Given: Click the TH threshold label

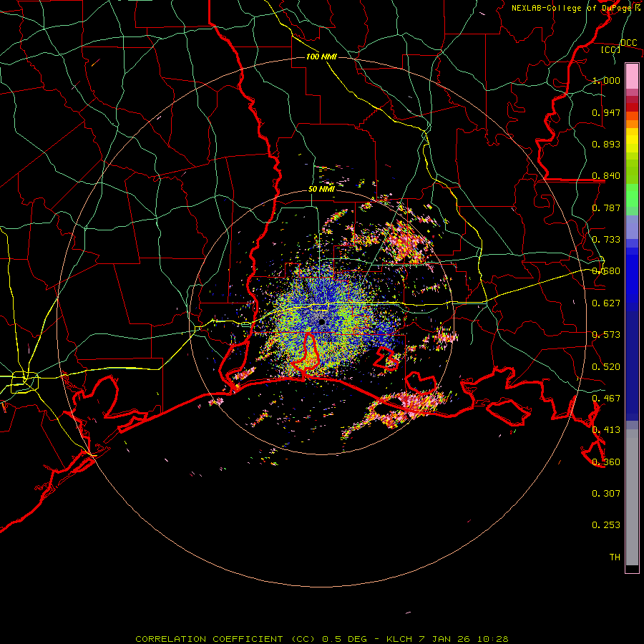Looking at the screenshot, I should [615, 557].
